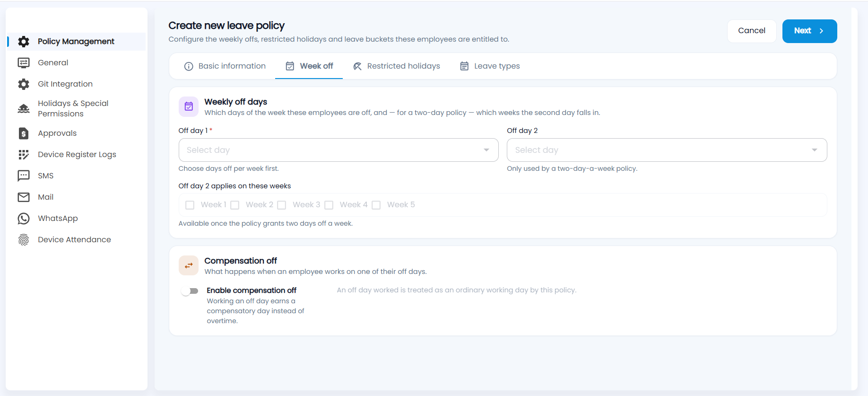Click the Device Register Logs icon
This screenshot has height=396, width=868.
tap(24, 155)
